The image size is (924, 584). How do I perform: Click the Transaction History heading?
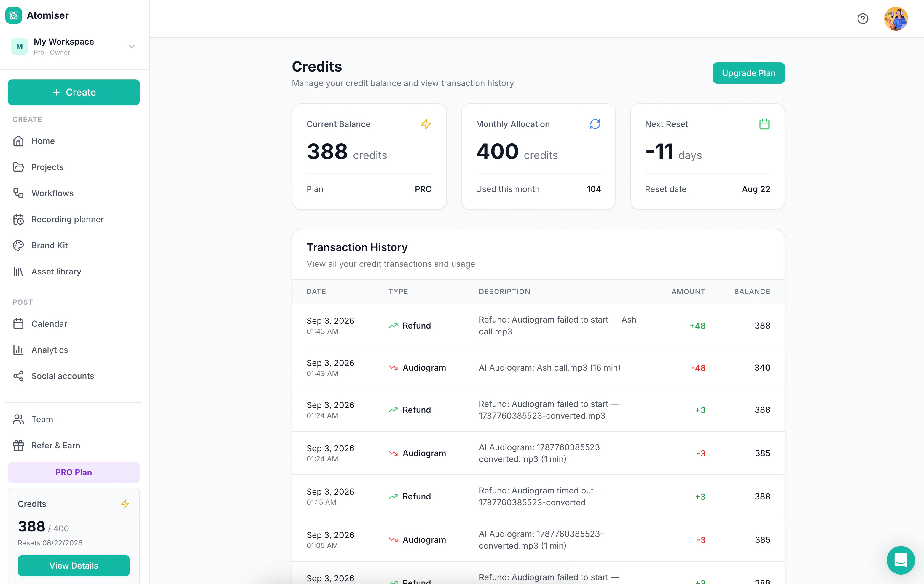(x=357, y=247)
